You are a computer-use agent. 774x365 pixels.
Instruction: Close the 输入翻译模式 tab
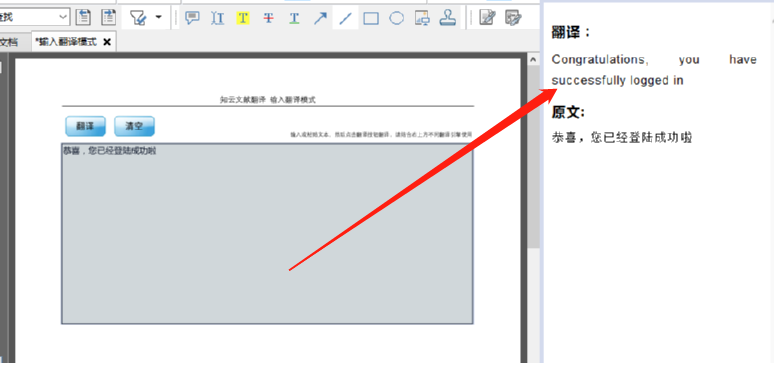[x=107, y=42]
